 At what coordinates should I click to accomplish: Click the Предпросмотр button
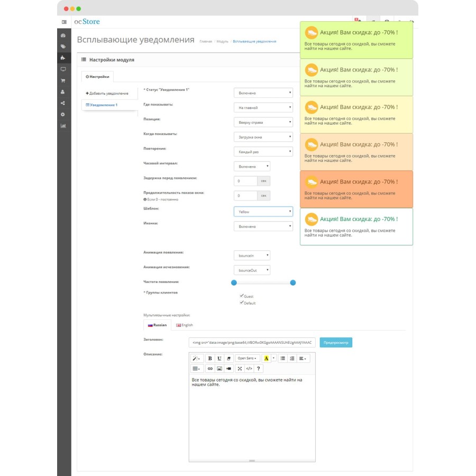pyautogui.click(x=336, y=342)
